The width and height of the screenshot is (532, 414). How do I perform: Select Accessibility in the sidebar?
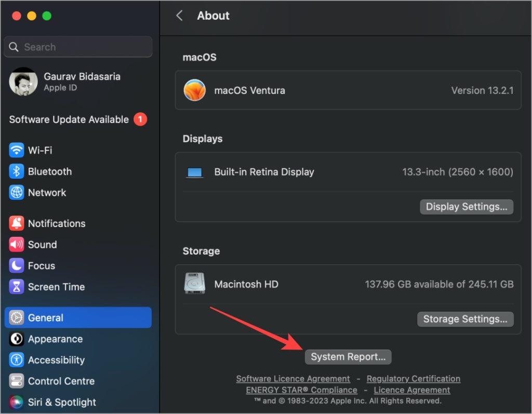click(78, 359)
